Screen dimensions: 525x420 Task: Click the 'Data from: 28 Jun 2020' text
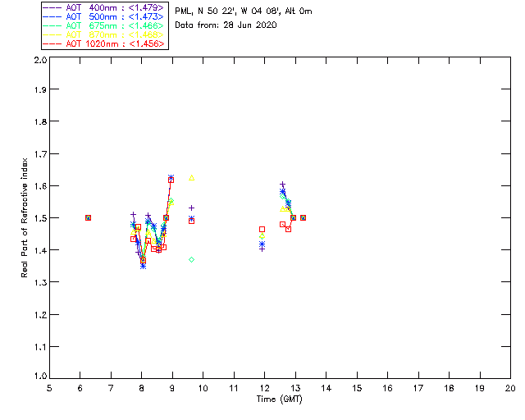click(x=226, y=25)
